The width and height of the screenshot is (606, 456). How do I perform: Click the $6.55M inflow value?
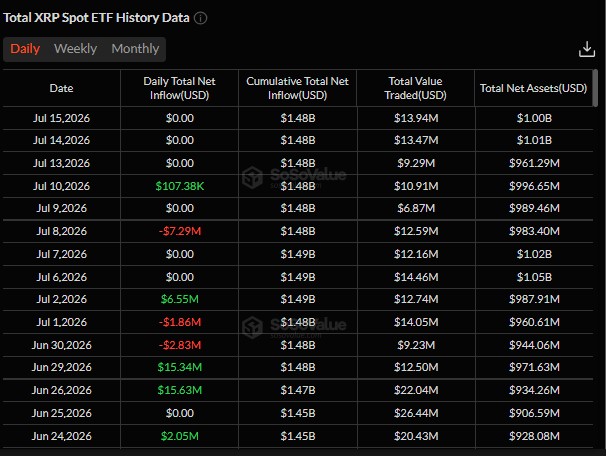[x=180, y=299]
